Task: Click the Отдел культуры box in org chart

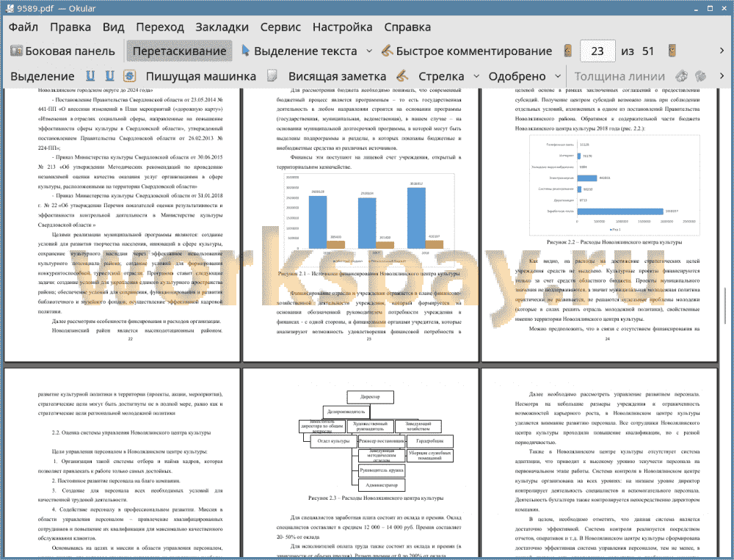Action: point(333,441)
